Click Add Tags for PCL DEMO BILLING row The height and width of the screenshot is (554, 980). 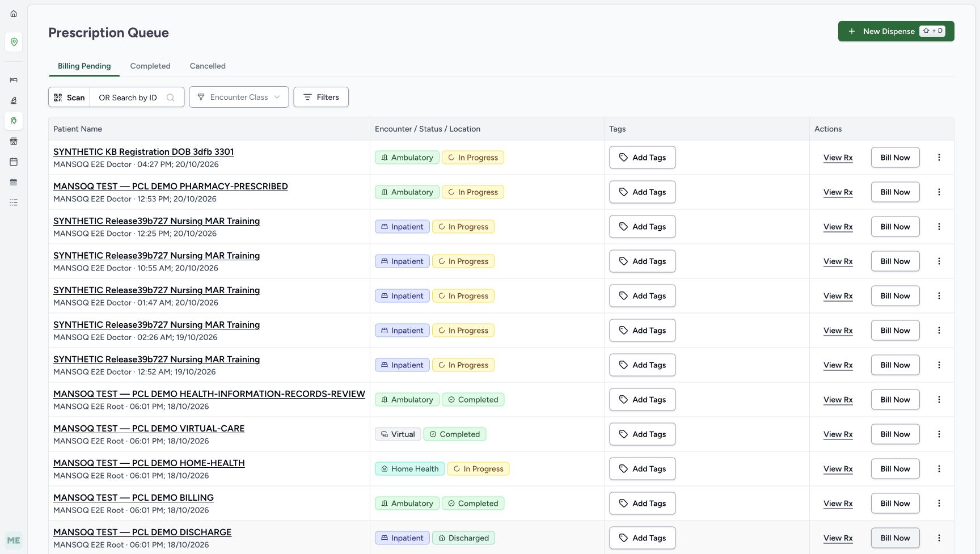(642, 504)
